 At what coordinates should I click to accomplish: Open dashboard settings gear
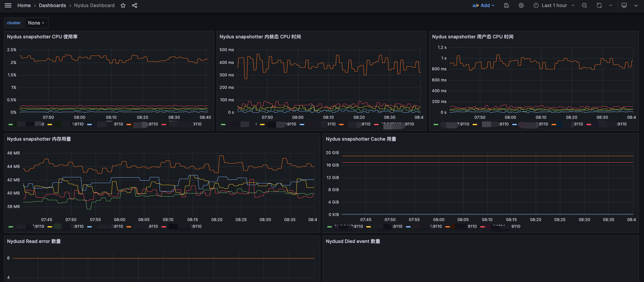pyautogui.click(x=521, y=5)
